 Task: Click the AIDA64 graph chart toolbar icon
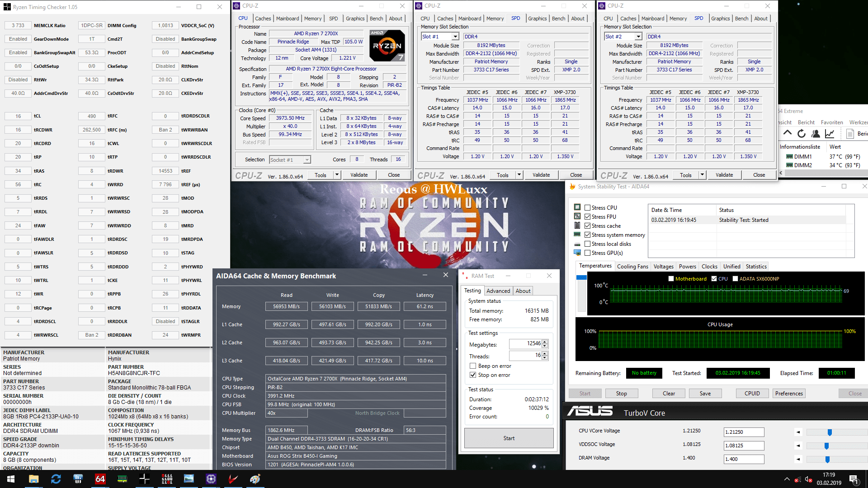point(830,133)
